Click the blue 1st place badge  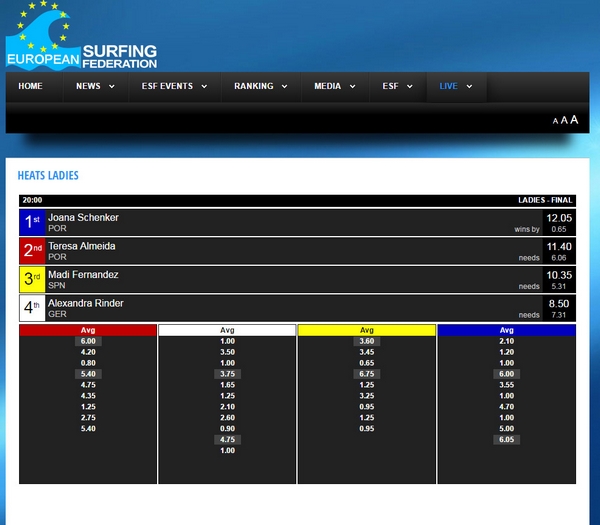pos(32,222)
